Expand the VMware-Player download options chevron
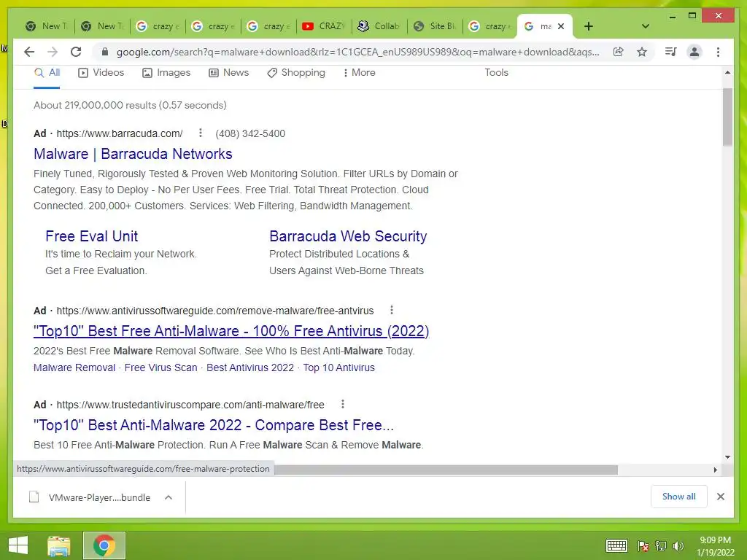Screen dimensions: 747x560 pyautogui.click(x=169, y=497)
